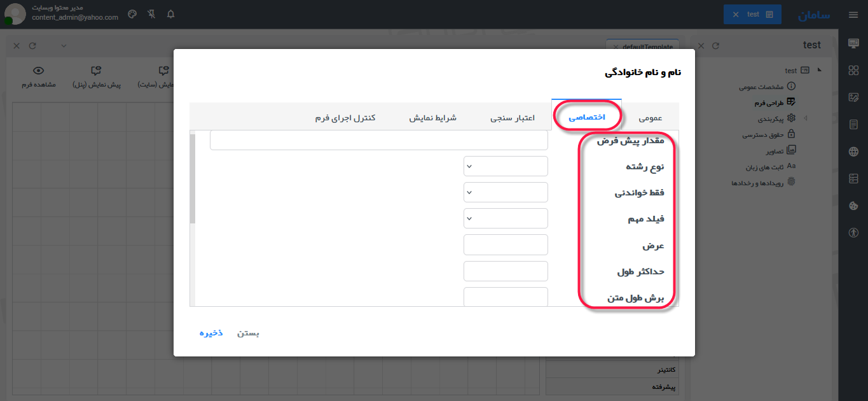Open the hamburger main menu

pyautogui.click(x=853, y=15)
